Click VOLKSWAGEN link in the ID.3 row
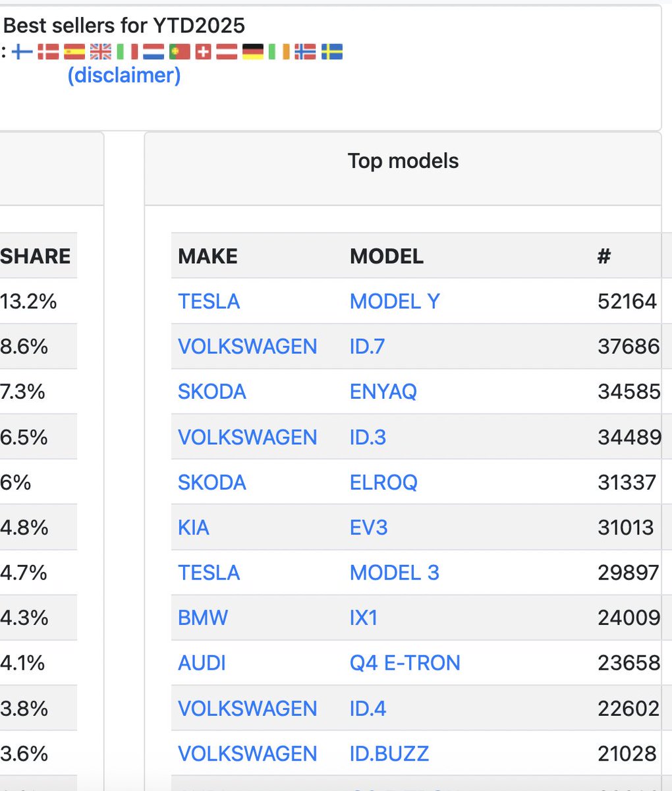 248,437
